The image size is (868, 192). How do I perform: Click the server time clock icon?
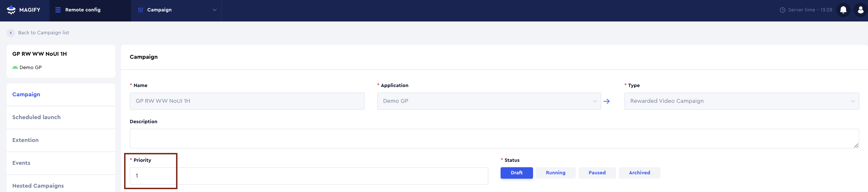(x=782, y=10)
